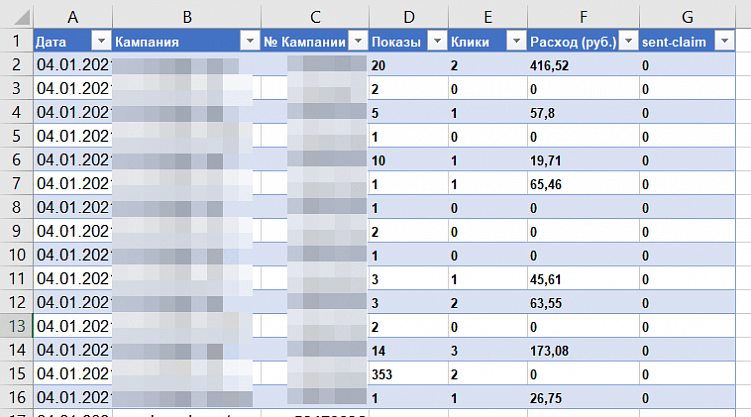Select the date cell in row 13

click(x=73, y=326)
